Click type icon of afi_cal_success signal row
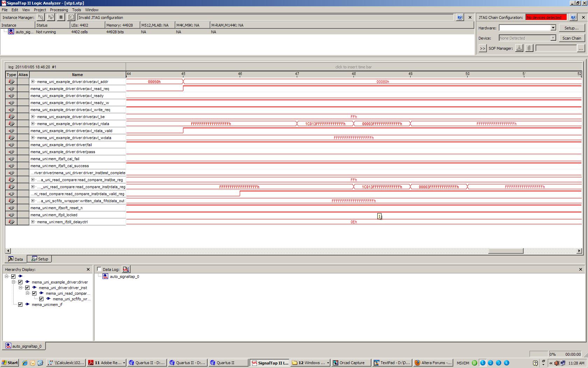Image resolution: width=588 pixels, height=368 pixels. tap(11, 166)
